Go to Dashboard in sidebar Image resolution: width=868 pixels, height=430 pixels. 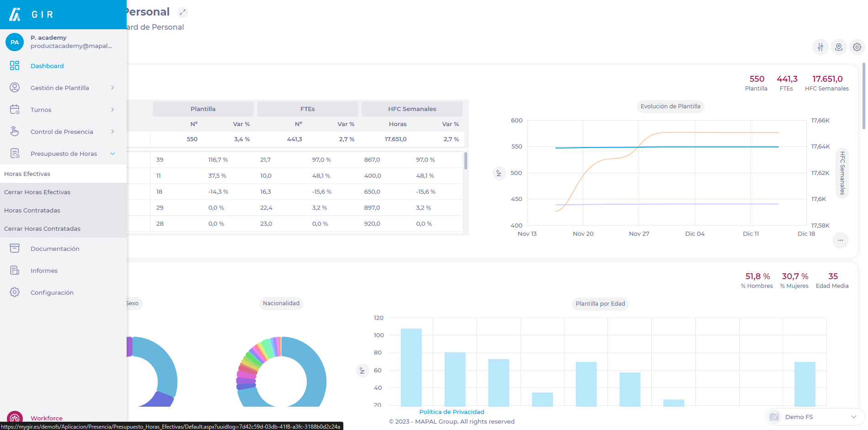47,66
